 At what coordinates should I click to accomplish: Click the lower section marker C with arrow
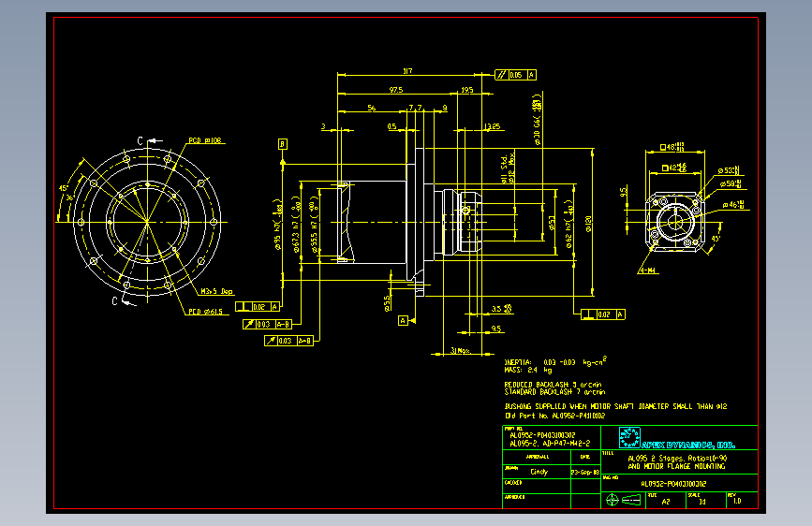[x=125, y=301]
